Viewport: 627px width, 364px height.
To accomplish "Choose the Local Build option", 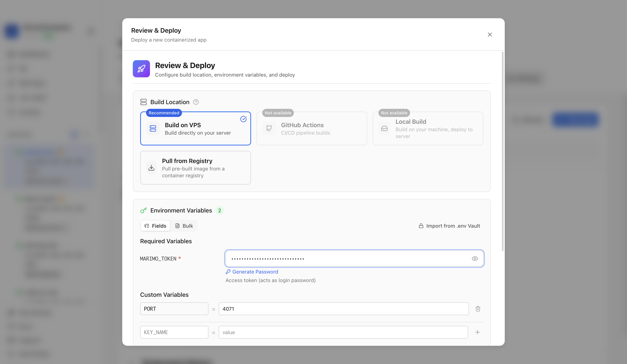I will click(x=428, y=128).
